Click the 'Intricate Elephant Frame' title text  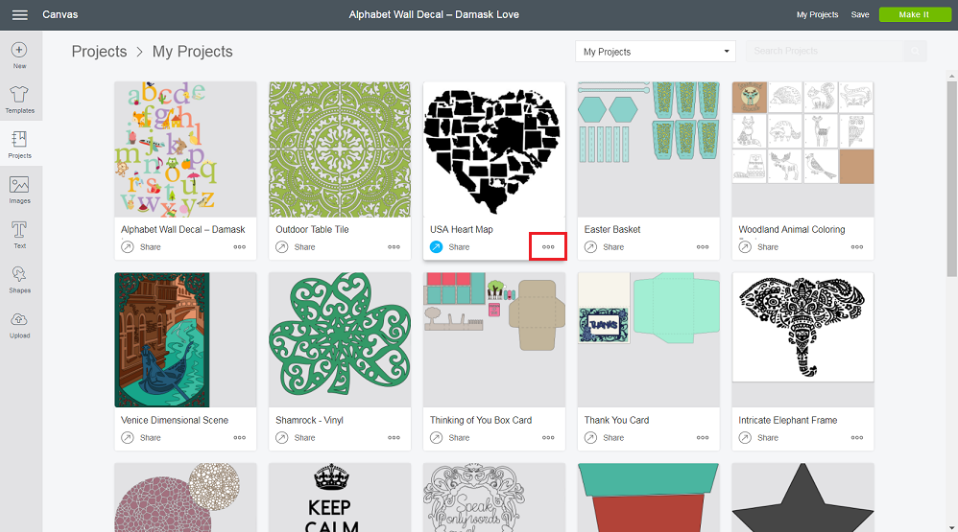point(788,420)
